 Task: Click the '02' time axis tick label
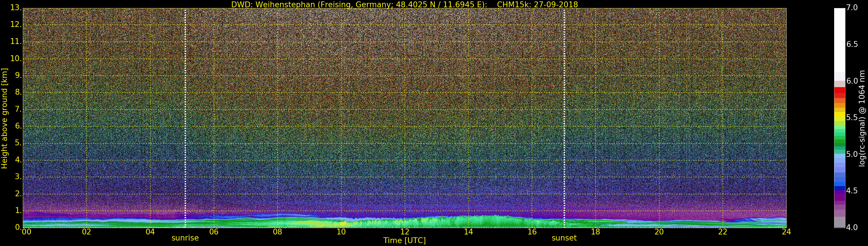pos(87,232)
